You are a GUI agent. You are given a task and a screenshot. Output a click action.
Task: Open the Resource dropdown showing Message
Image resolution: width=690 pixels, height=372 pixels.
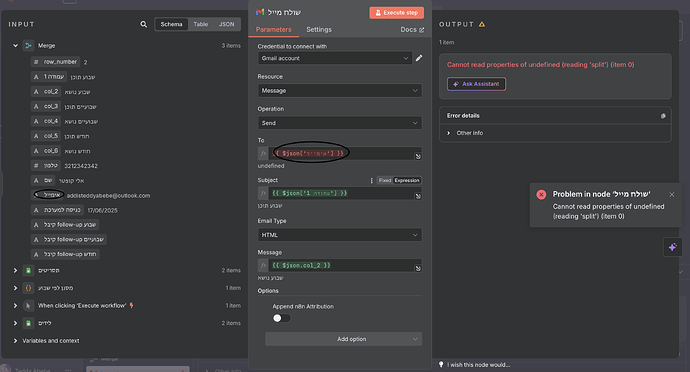(340, 91)
